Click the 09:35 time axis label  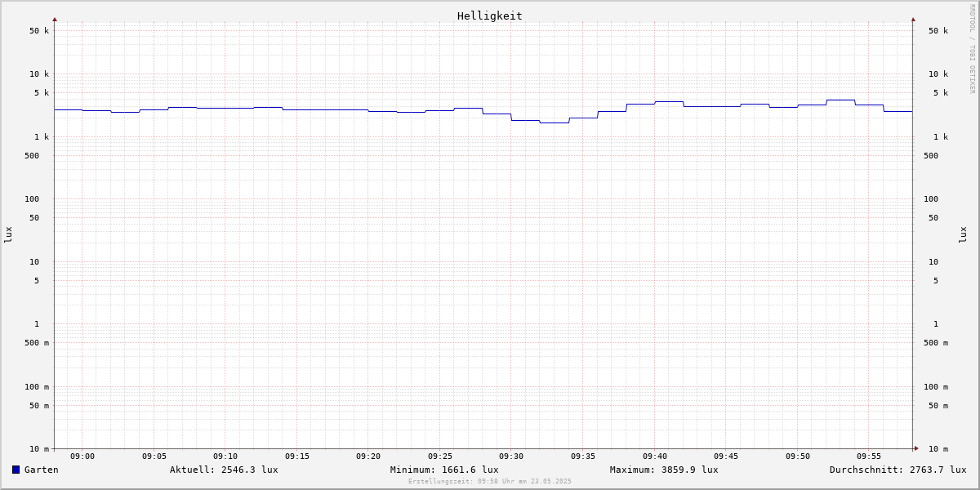click(x=583, y=457)
